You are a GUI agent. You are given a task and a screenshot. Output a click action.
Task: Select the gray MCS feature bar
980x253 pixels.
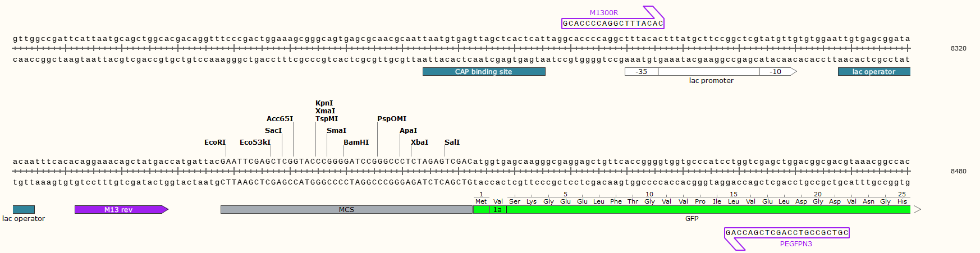click(x=346, y=210)
